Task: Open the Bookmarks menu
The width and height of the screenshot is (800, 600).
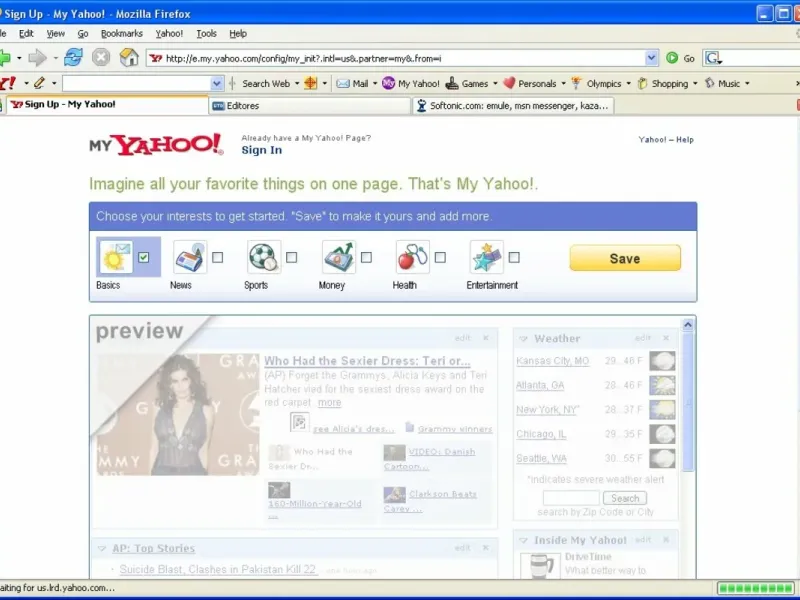Action: click(x=121, y=34)
